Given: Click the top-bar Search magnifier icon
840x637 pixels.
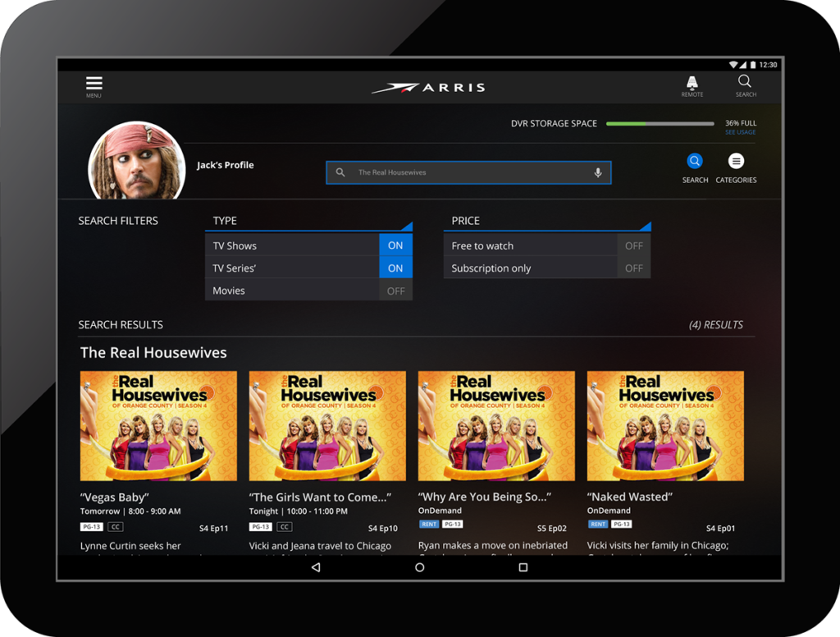Looking at the screenshot, I should [745, 81].
